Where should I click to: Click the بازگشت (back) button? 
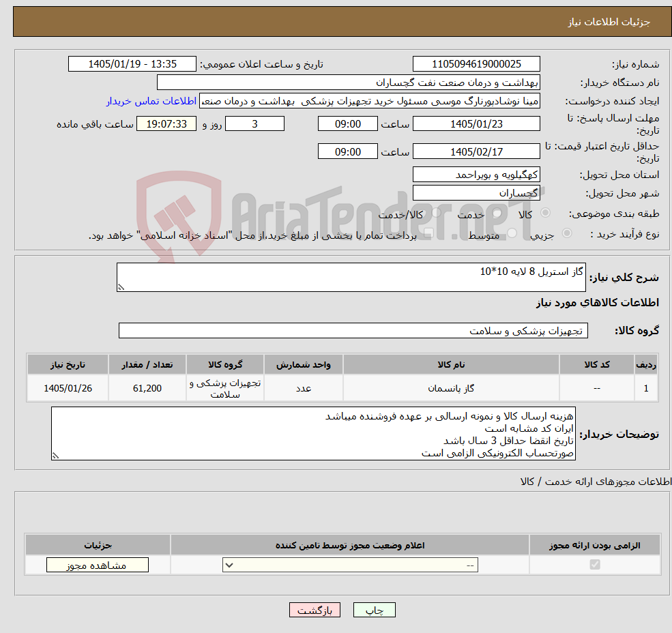[x=315, y=610]
